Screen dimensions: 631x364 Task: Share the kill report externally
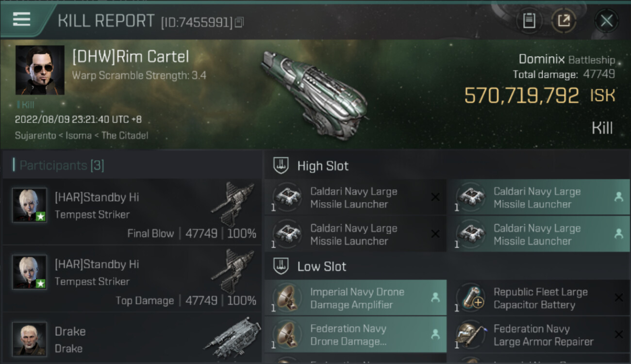click(564, 21)
